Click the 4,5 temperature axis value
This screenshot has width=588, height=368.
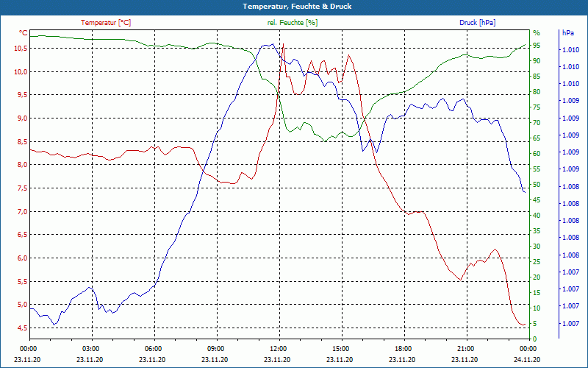(22, 328)
